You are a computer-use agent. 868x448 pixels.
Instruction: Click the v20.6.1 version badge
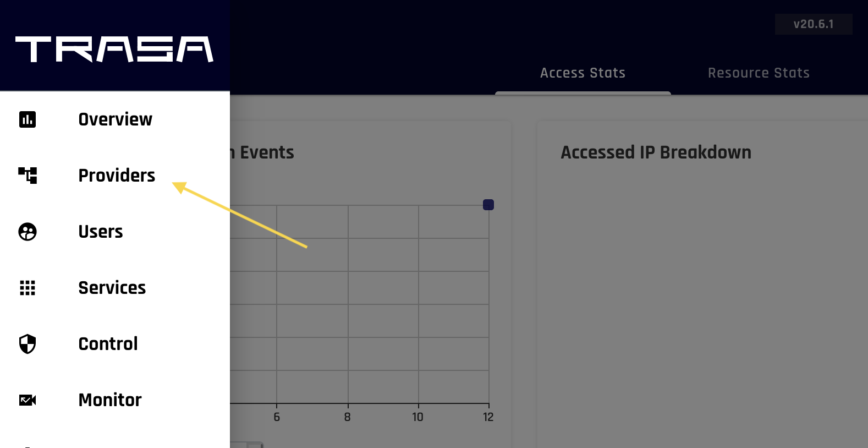pyautogui.click(x=813, y=24)
